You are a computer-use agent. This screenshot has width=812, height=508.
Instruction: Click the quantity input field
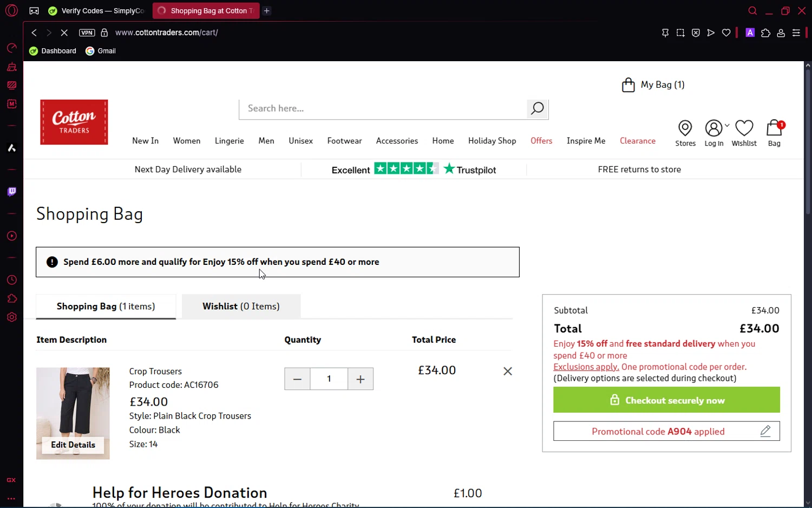329,379
